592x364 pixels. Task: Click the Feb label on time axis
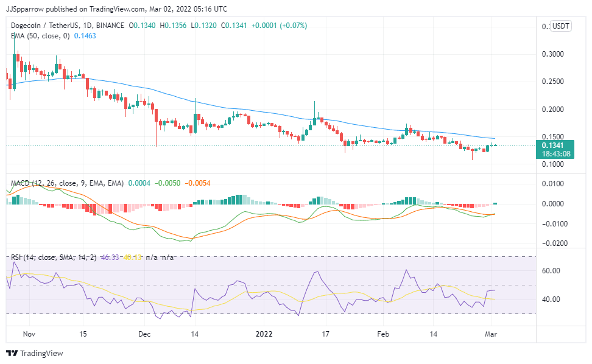[382, 334]
